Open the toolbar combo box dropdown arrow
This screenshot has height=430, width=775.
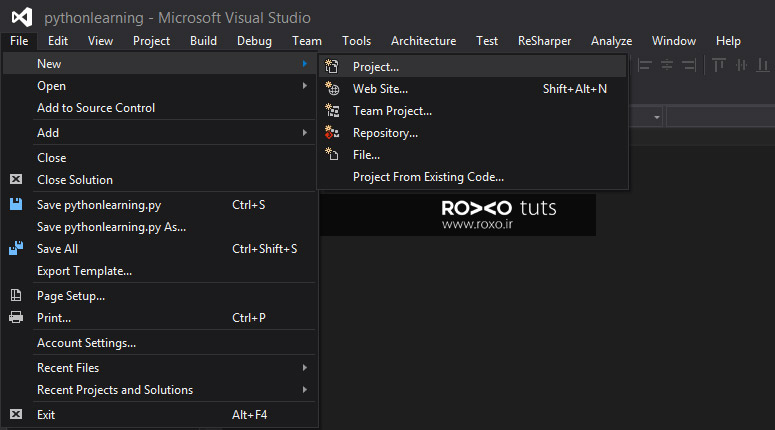(x=656, y=118)
